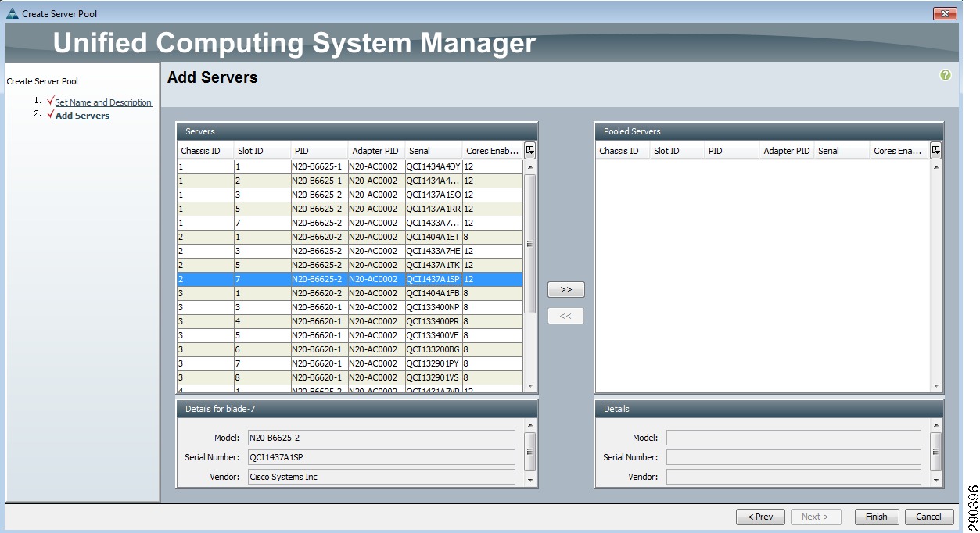Viewport: 980px width, 533px height.
Task: Select server row with serial QCI1437A1TK
Action: [x=350, y=265]
